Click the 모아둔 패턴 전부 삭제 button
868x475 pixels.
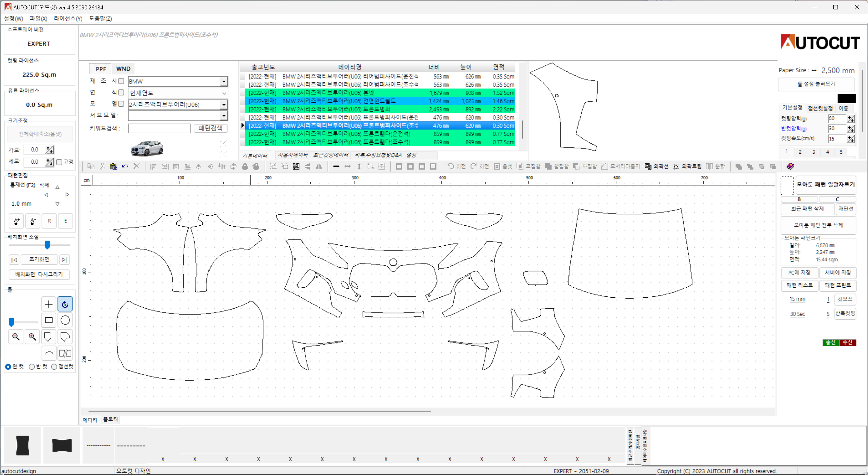point(818,225)
